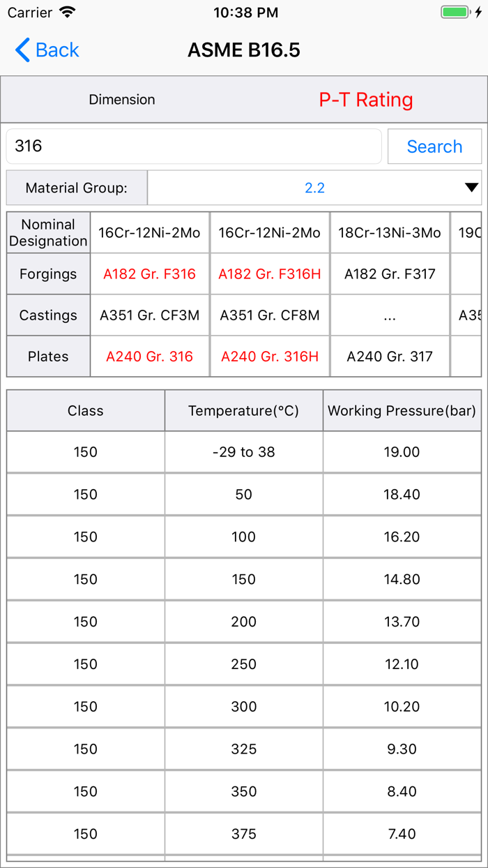This screenshot has width=488, height=868.
Task: Click the Working Pressure(bar) column header
Action: tap(402, 411)
